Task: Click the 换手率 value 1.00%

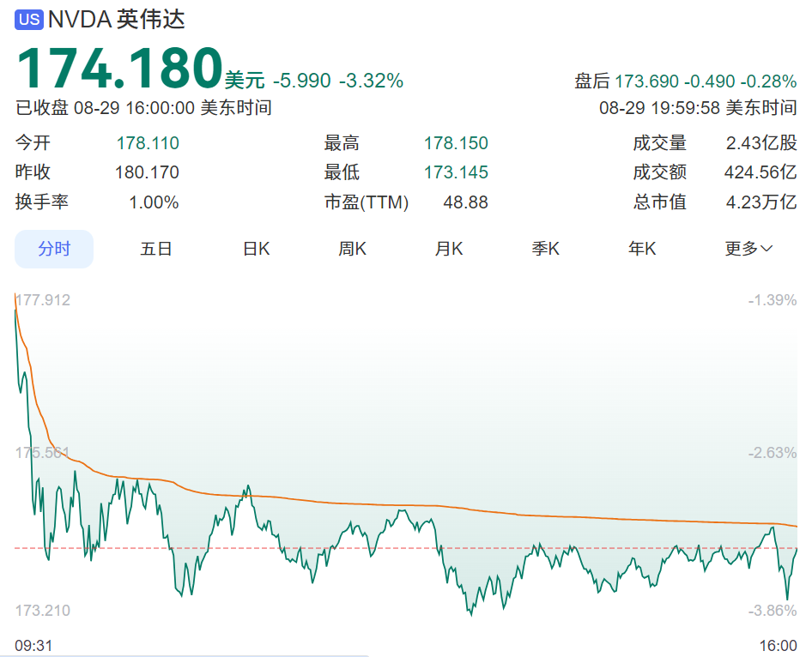Action: coord(154,202)
